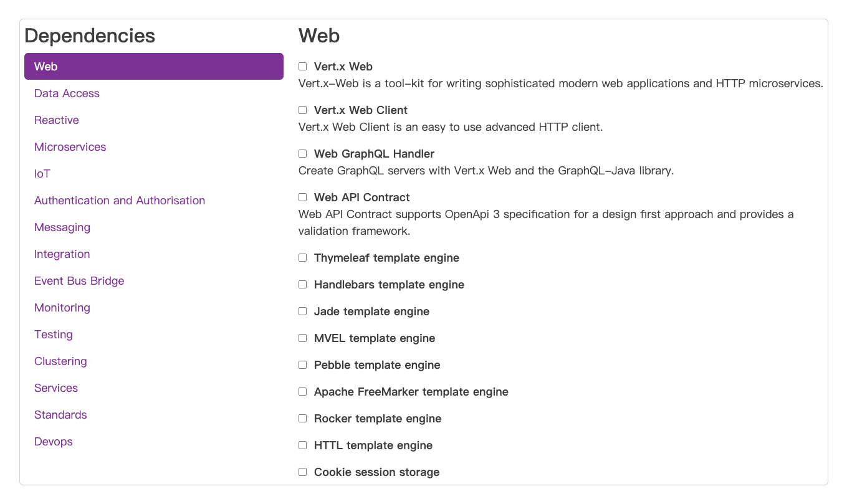Screen dimensions: 847x504
Task: Show the Devops dependencies
Action: 54,442
